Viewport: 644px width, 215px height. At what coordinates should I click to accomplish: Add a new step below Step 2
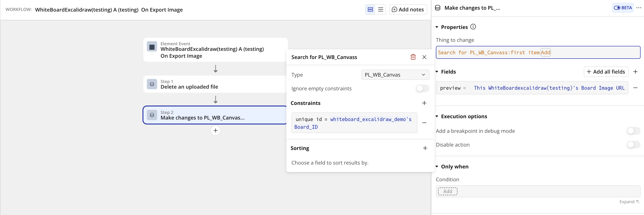216,130
